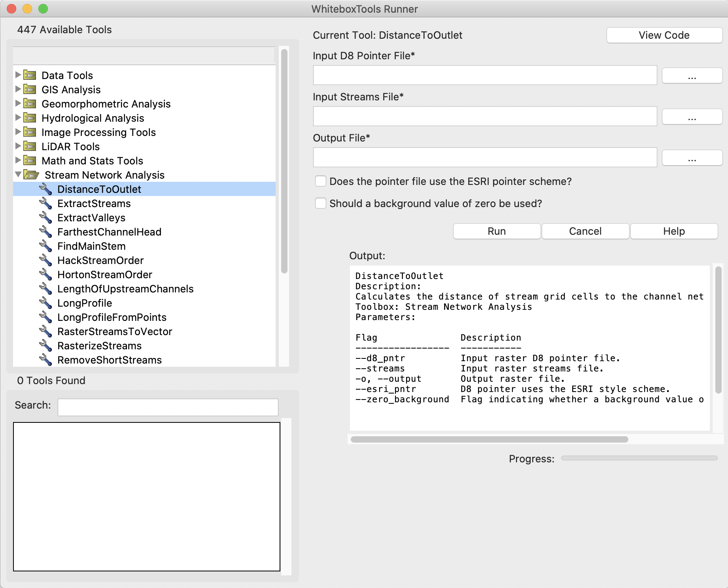Screen dimensions: 728x588
Task: Click the RasterizeStreams wrench icon
Action: coord(45,346)
